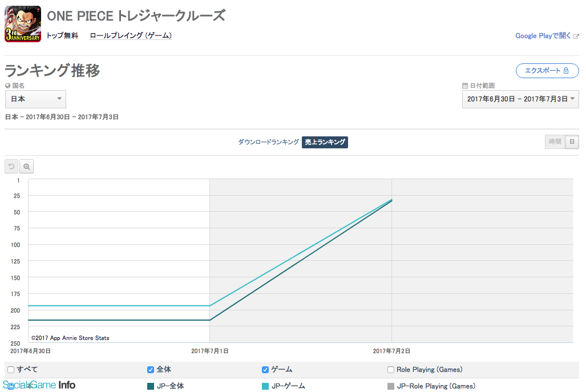The height and width of the screenshot is (392, 586).
Task: Select the 売上ランキング tab
Action: pyautogui.click(x=325, y=142)
